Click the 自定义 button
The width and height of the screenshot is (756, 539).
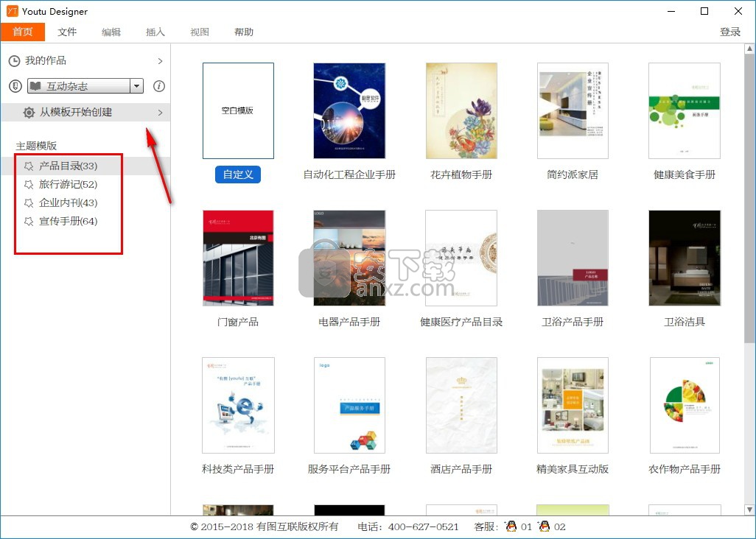point(238,175)
